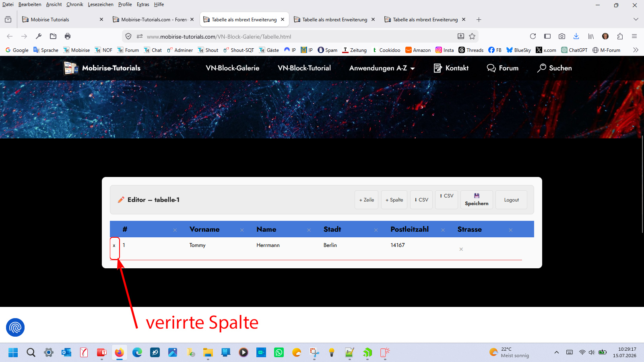Log out via Logout button
Screen dimensions: 644x362
511,200
